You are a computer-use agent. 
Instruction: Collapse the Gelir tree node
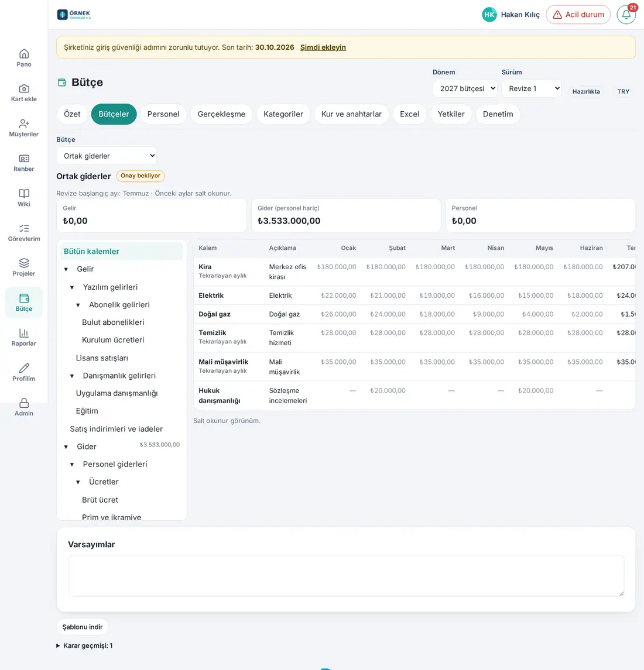point(66,269)
